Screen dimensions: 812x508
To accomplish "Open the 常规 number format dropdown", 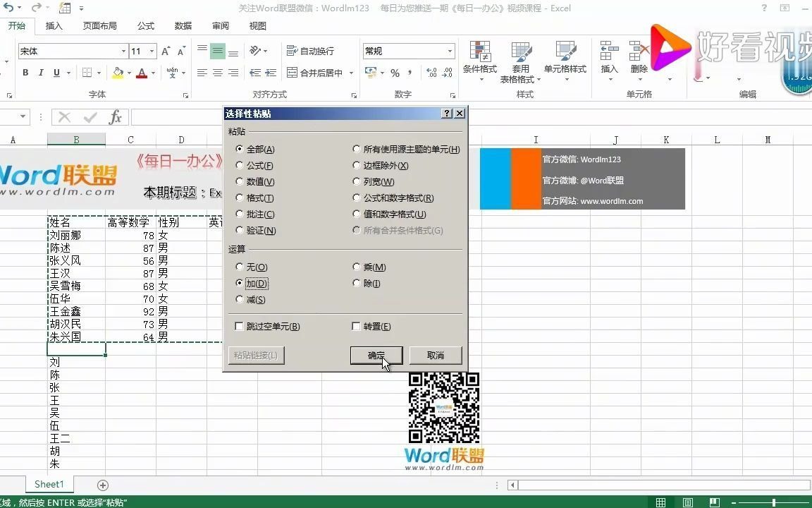I will click(x=449, y=50).
